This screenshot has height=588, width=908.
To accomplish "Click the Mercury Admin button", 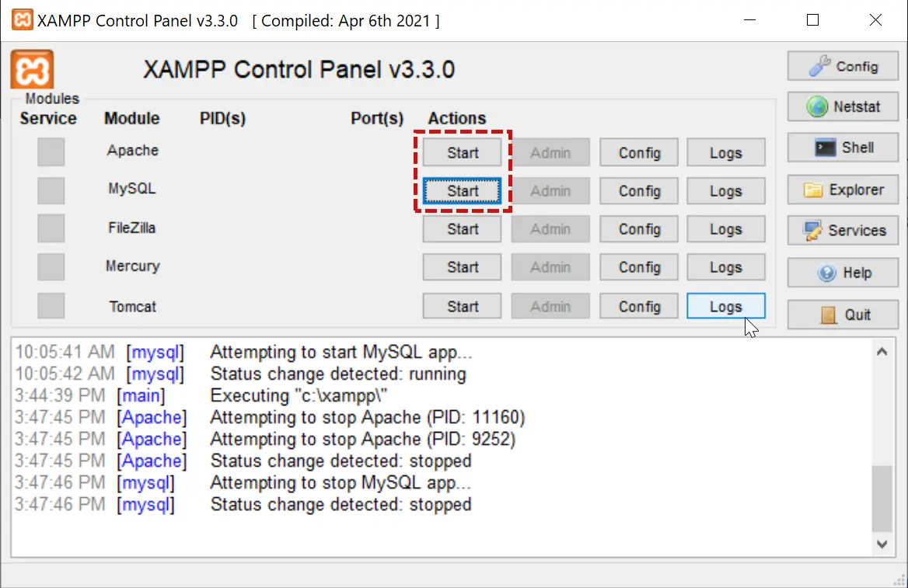I will click(x=550, y=267).
